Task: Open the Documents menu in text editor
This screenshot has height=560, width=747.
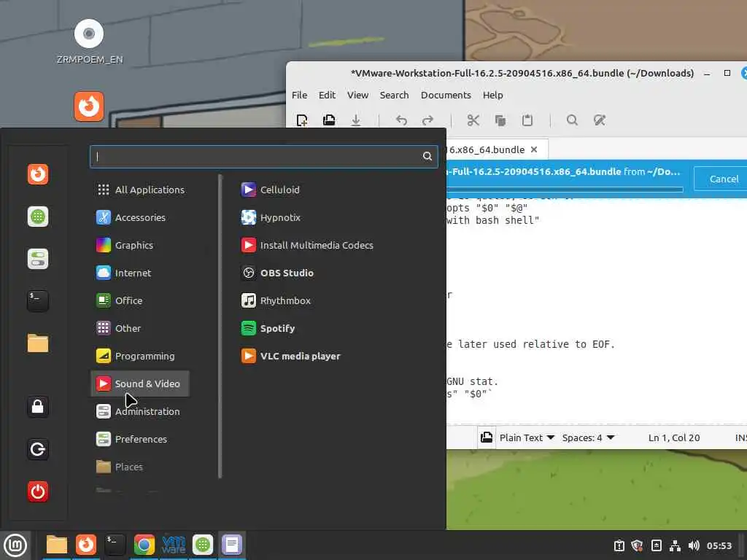Action: coord(446,95)
